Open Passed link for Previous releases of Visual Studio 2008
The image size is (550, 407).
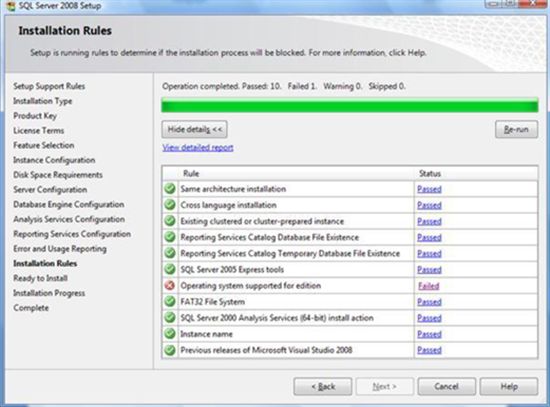point(429,350)
